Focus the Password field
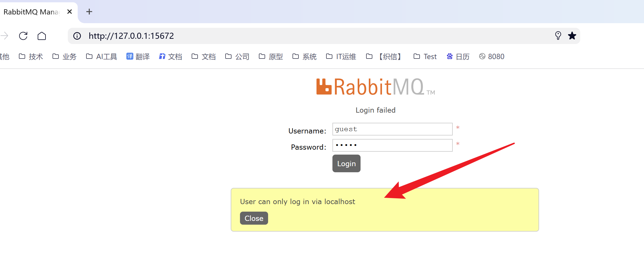Screen dimensions: 644x262 392,145
